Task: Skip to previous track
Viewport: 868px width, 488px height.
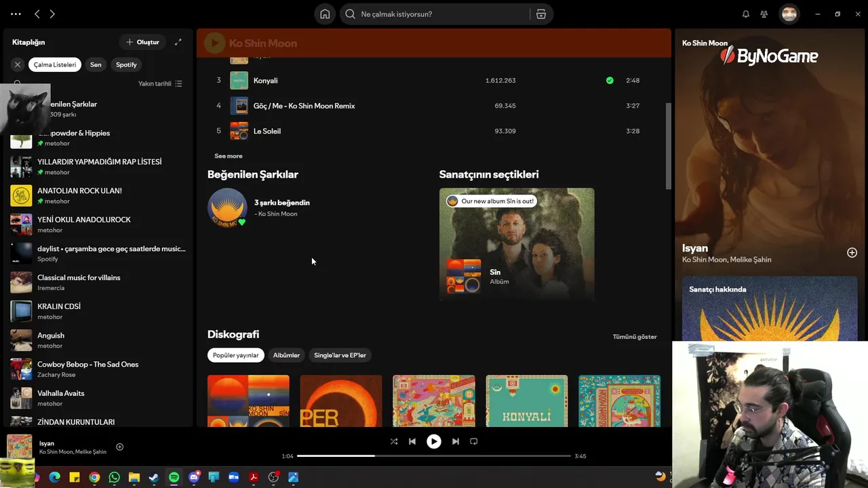Action: [412, 441]
